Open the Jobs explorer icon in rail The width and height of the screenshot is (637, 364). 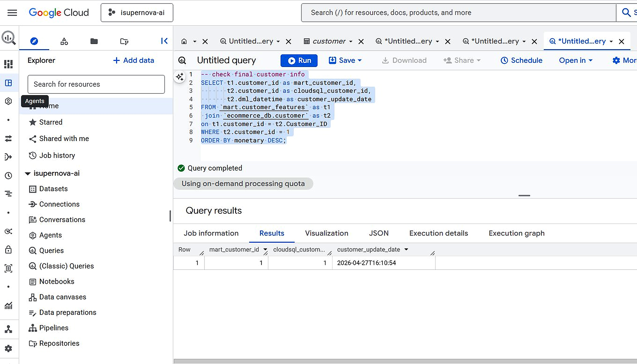click(8, 194)
